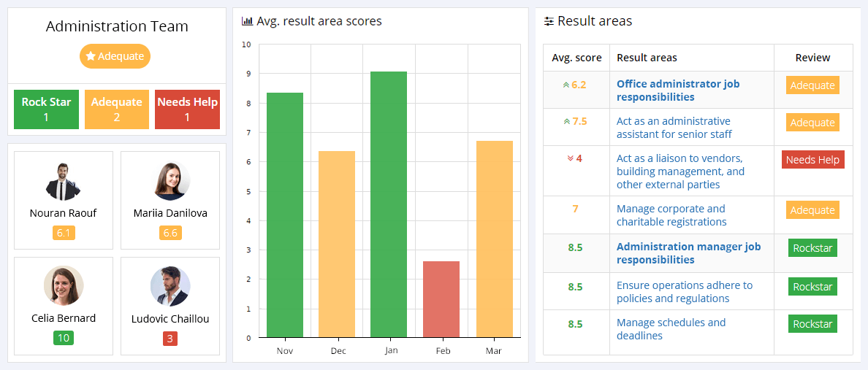Viewport: 868px width, 370px height.
Task: Click the bar chart icon beside Avg. result area scores
Action: coord(247,21)
